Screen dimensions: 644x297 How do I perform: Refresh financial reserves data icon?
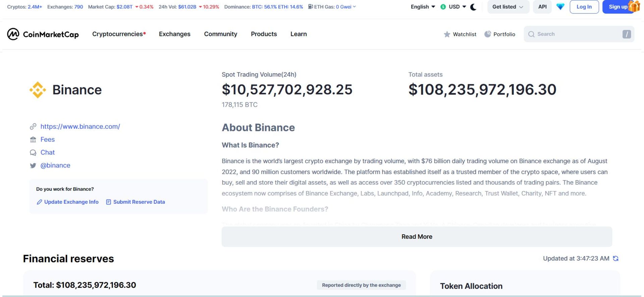click(x=615, y=258)
